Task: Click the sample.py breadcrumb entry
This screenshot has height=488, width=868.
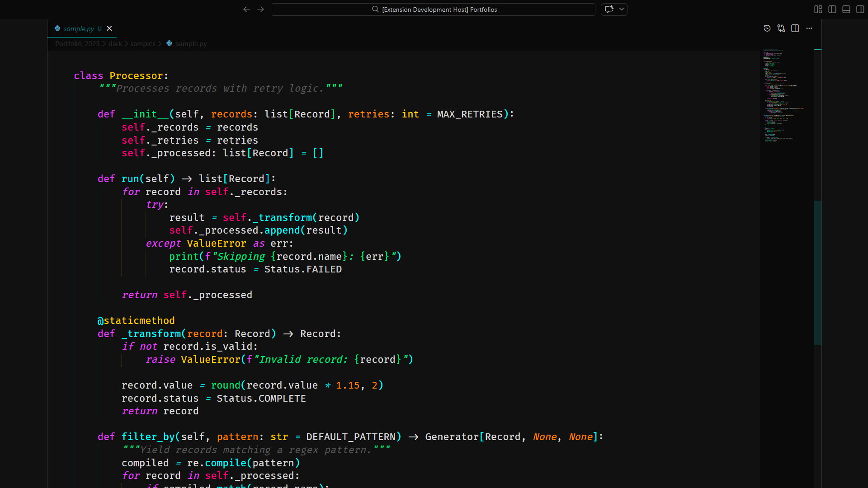Action: tap(191, 43)
